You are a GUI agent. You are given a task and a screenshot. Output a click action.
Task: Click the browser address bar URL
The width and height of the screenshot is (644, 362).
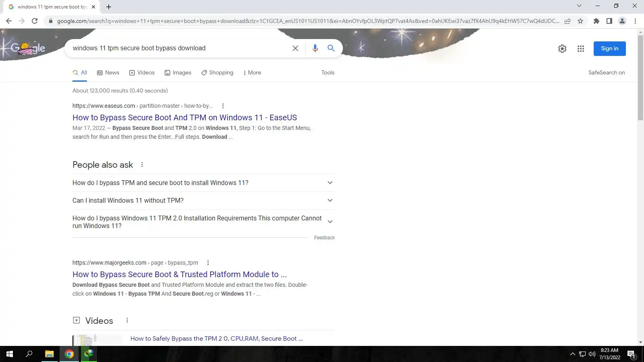point(308,21)
